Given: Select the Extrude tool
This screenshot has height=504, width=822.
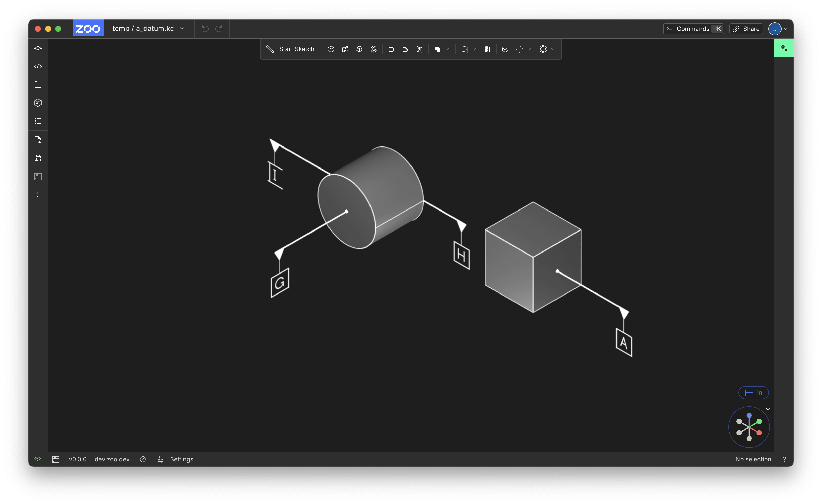Looking at the screenshot, I should [x=331, y=49].
